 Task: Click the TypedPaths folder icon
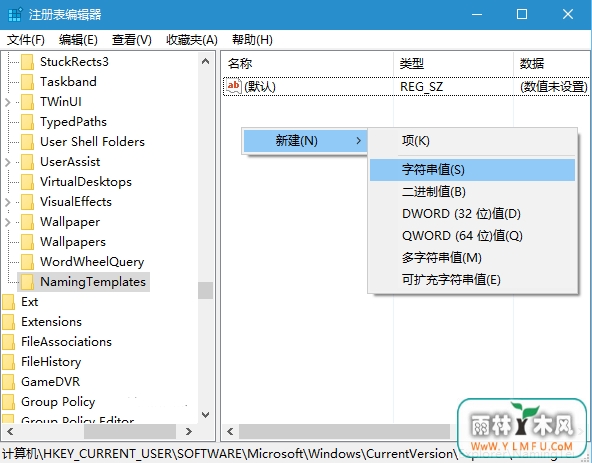(x=28, y=122)
